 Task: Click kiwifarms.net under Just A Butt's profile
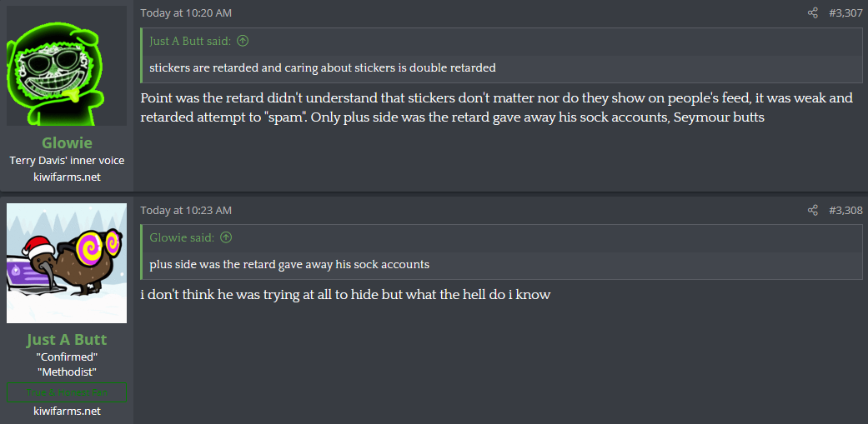[67, 411]
